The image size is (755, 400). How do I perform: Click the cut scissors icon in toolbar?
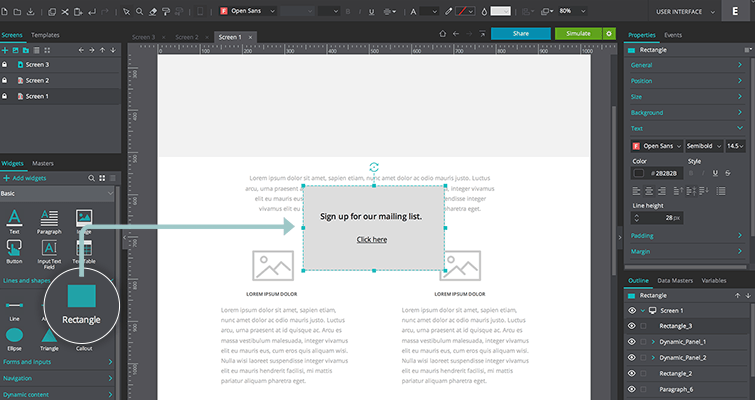point(66,11)
